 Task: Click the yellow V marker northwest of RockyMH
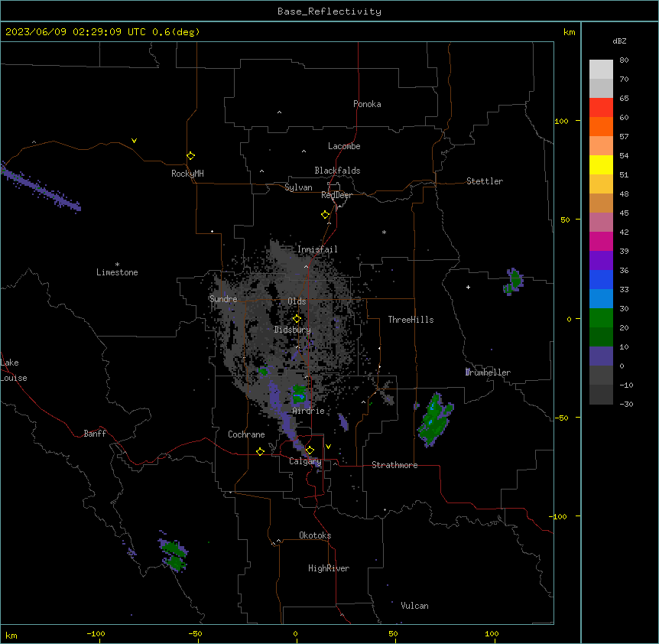pyautogui.click(x=134, y=141)
